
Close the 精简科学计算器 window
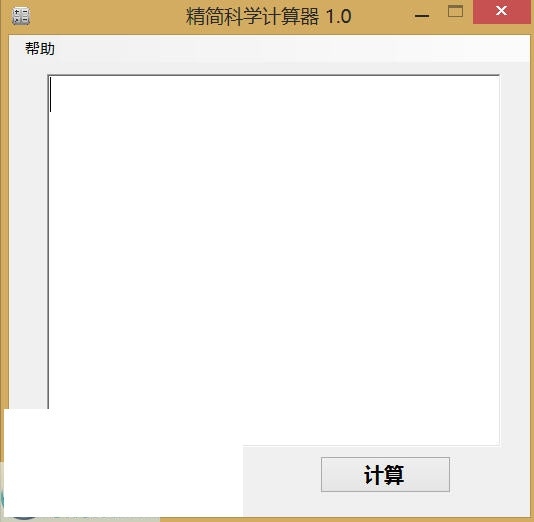[501, 12]
